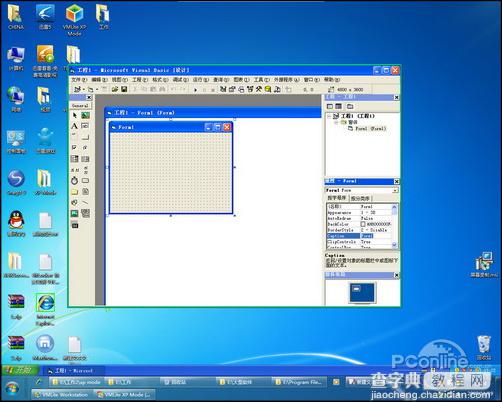Click the General tab in toolbox
The width and height of the screenshot is (502, 402).
80,106
